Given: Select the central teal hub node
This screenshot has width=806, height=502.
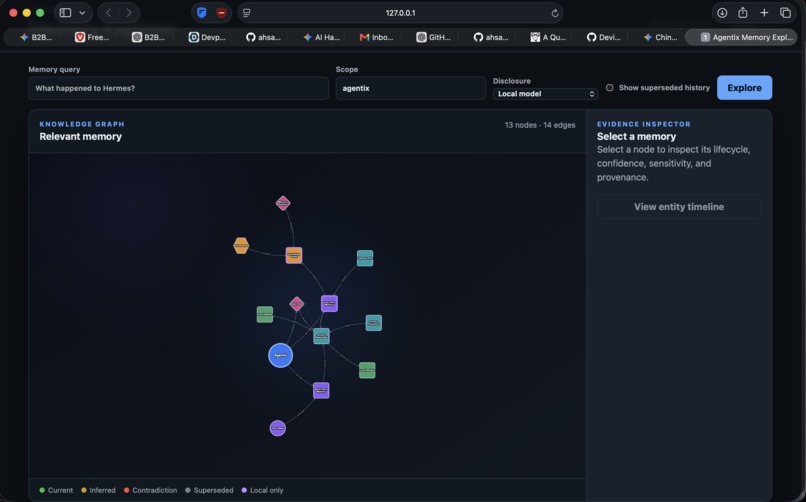Looking at the screenshot, I should (321, 336).
